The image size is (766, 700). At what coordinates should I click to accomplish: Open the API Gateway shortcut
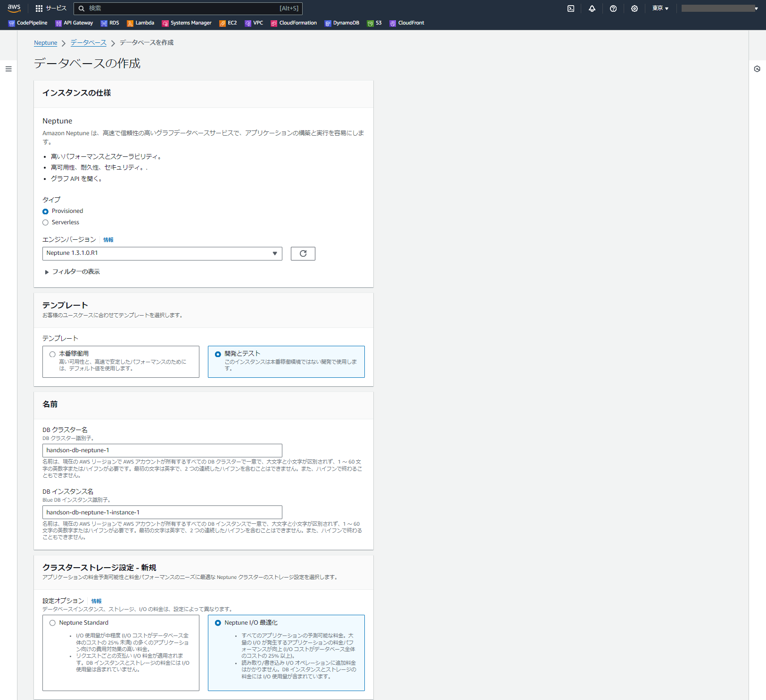tap(74, 23)
